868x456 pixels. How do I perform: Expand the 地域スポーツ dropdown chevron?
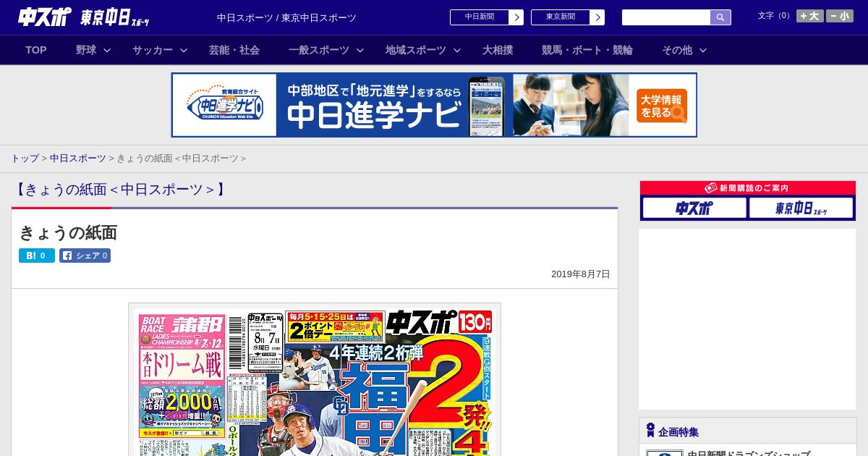(457, 50)
